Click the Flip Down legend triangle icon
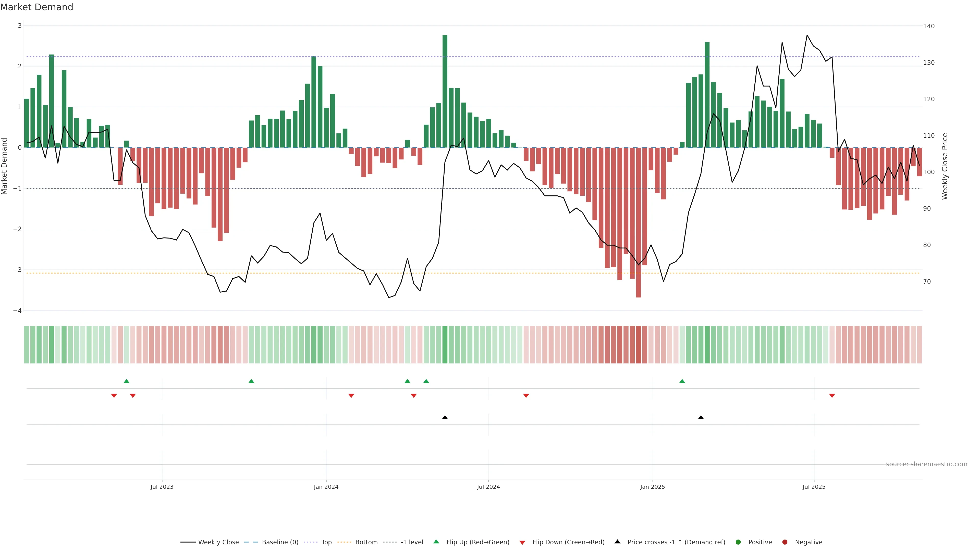The image size is (980, 551). 522,542
